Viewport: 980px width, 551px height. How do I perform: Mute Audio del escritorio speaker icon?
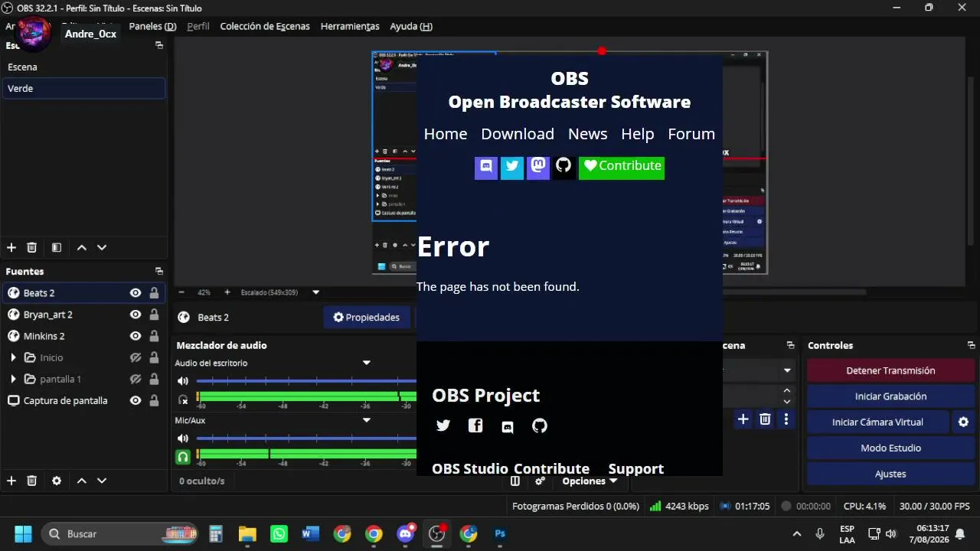183,381
